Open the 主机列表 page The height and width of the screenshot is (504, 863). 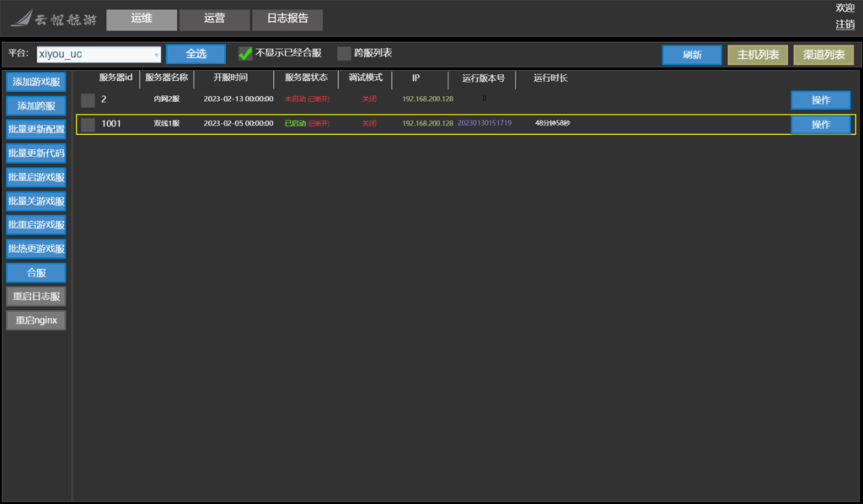pyautogui.click(x=758, y=55)
